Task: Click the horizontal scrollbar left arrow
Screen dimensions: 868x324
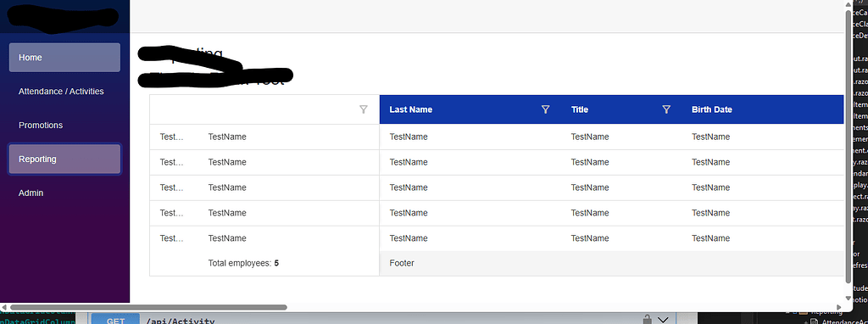Action: click(x=4, y=307)
